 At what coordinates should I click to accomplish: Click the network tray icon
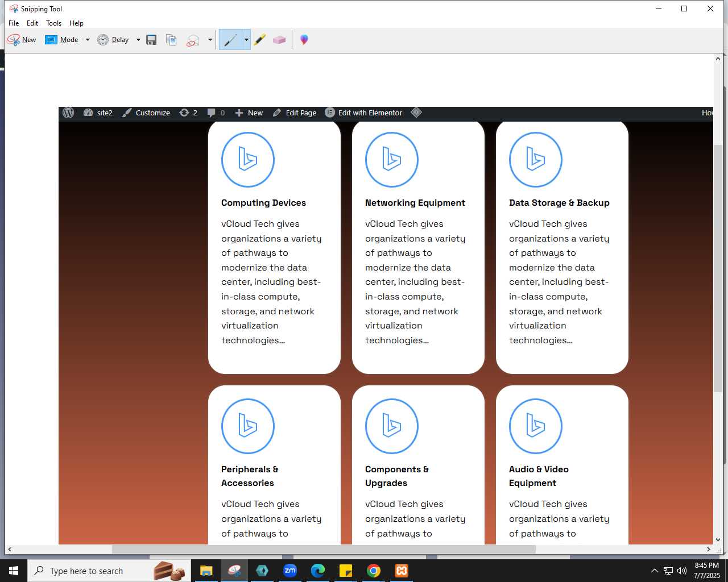coord(668,571)
